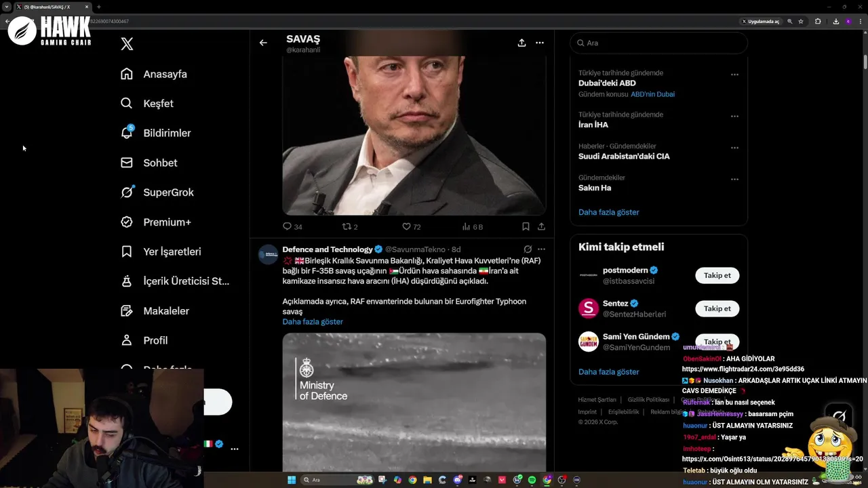
Task: Repost the Elon Musk photo post
Action: point(347,227)
